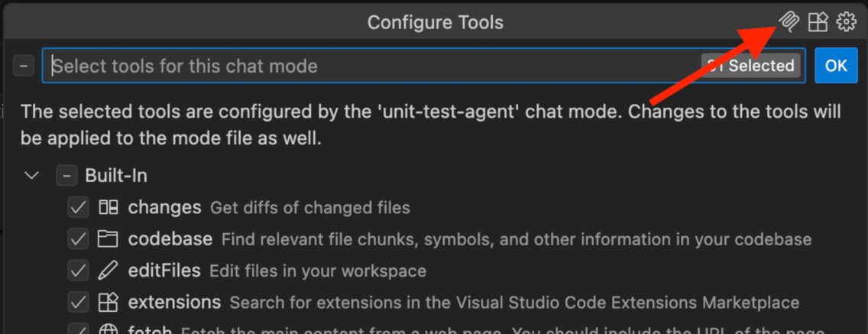Select the changes tool row label
This screenshot has height=334, width=868.
(164, 208)
